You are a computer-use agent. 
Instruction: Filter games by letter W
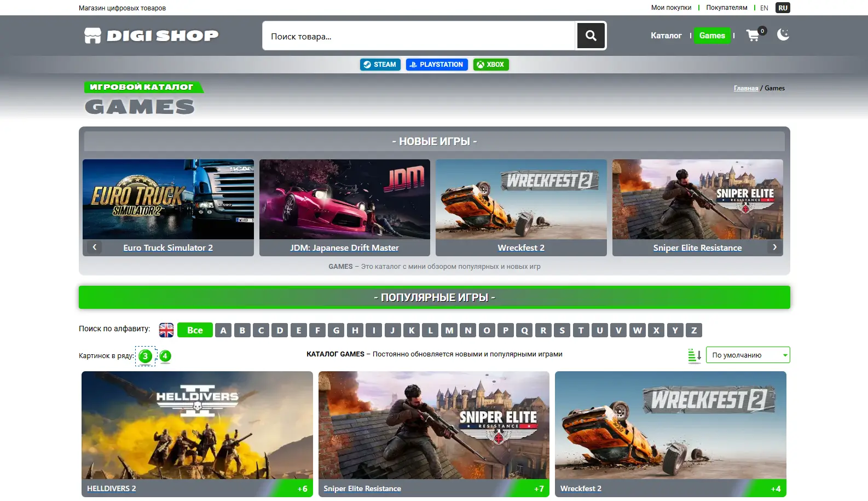click(637, 330)
